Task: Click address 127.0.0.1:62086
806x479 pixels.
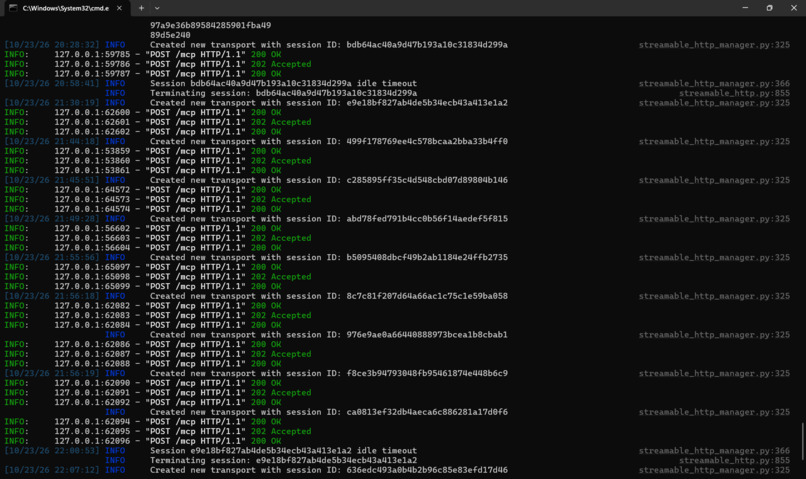Action: point(92,344)
